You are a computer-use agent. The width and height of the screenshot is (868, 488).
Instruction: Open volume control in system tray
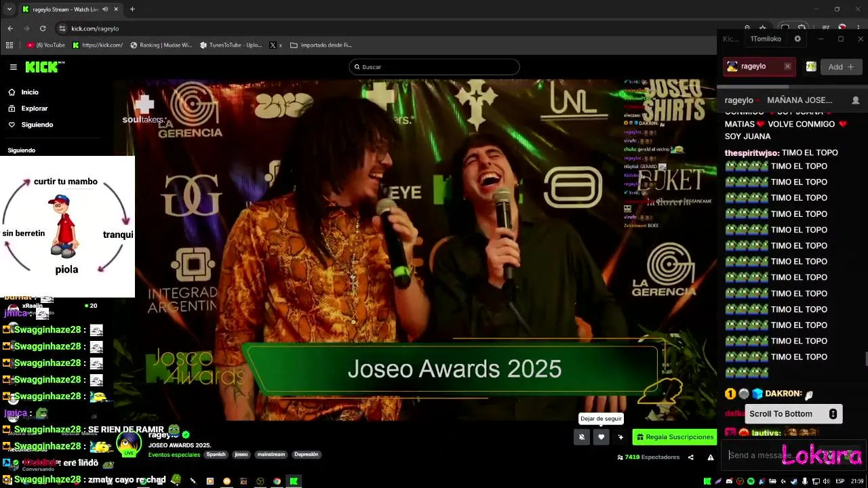(827, 481)
